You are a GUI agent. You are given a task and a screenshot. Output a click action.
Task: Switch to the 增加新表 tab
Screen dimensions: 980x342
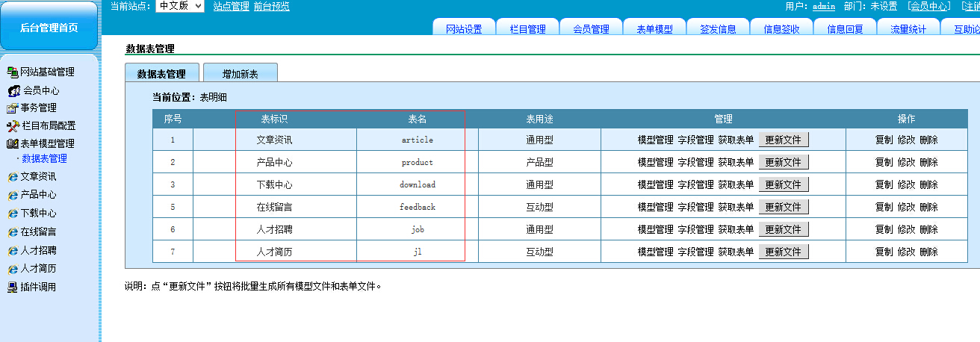click(x=240, y=74)
